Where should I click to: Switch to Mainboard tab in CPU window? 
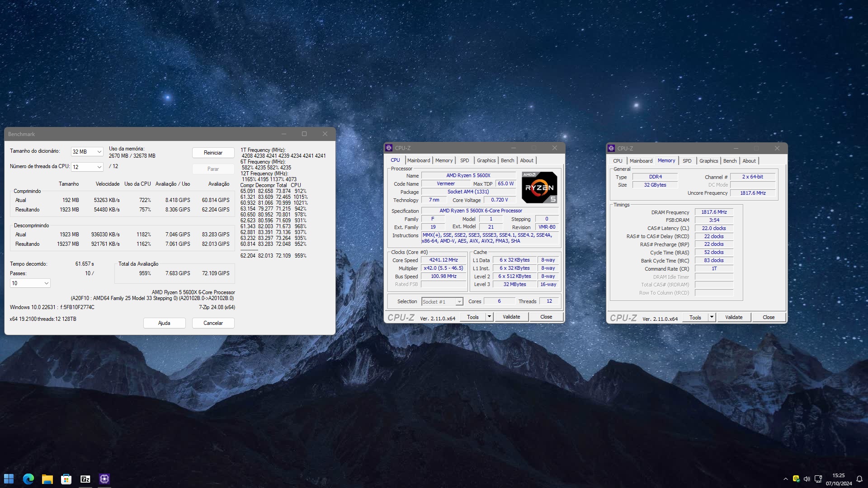pyautogui.click(x=419, y=160)
